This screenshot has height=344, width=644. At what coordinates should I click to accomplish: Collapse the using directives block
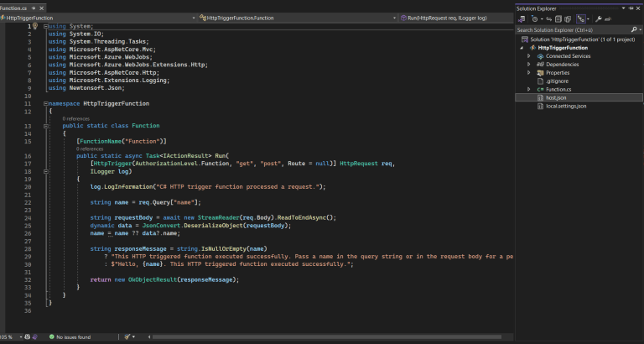[45, 26]
